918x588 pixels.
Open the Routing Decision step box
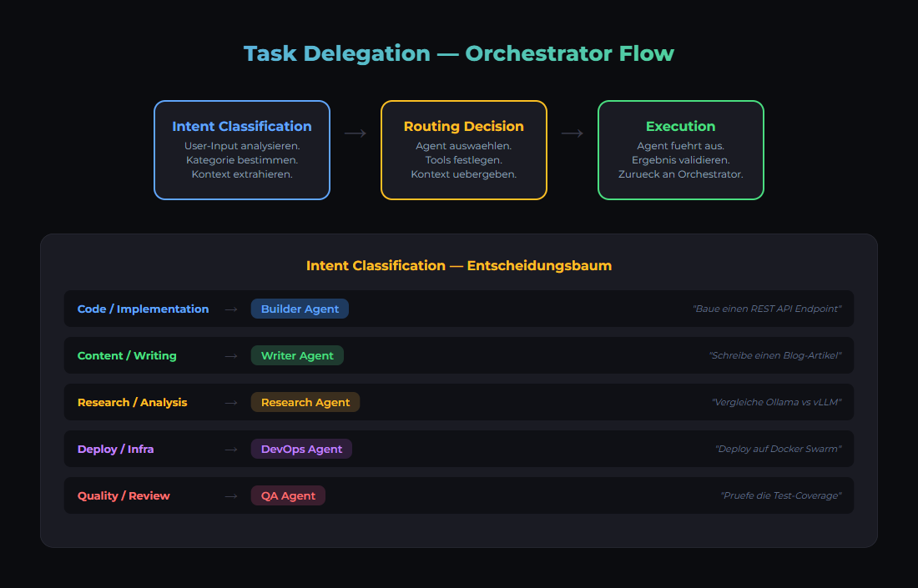464,150
